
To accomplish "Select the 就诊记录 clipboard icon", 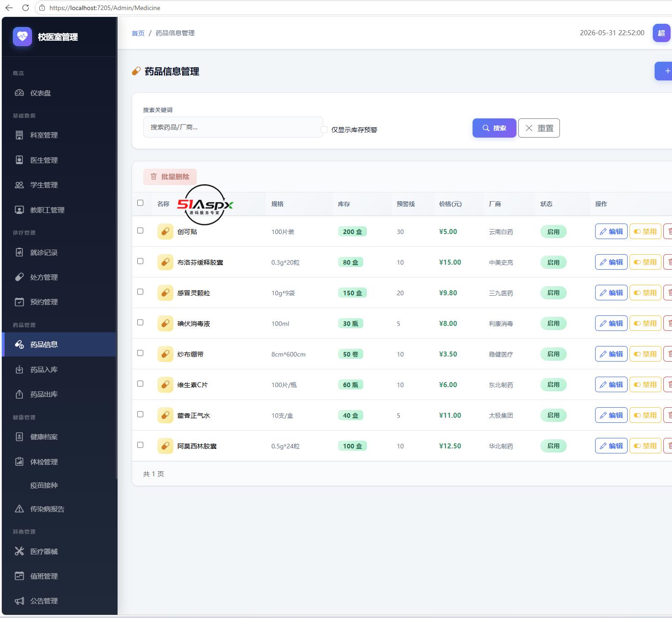I will tap(19, 252).
